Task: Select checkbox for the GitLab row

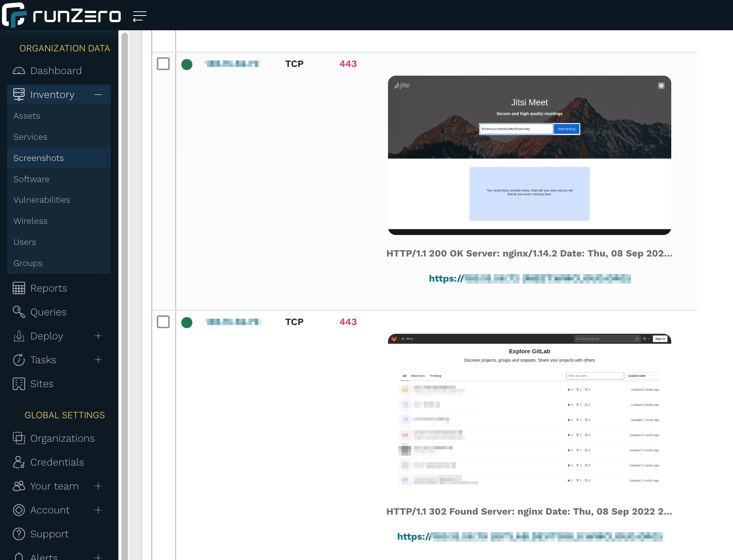Action: (163, 322)
